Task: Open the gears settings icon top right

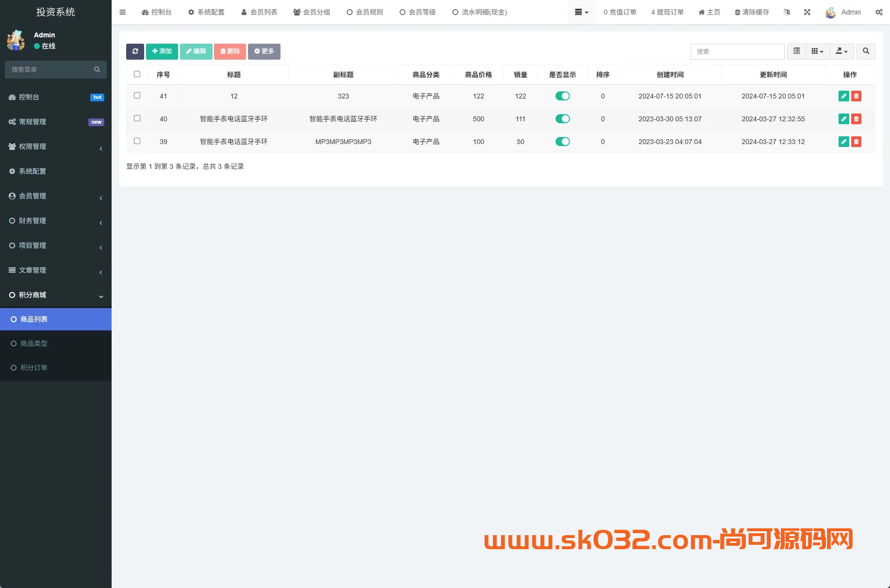Action: [x=880, y=12]
